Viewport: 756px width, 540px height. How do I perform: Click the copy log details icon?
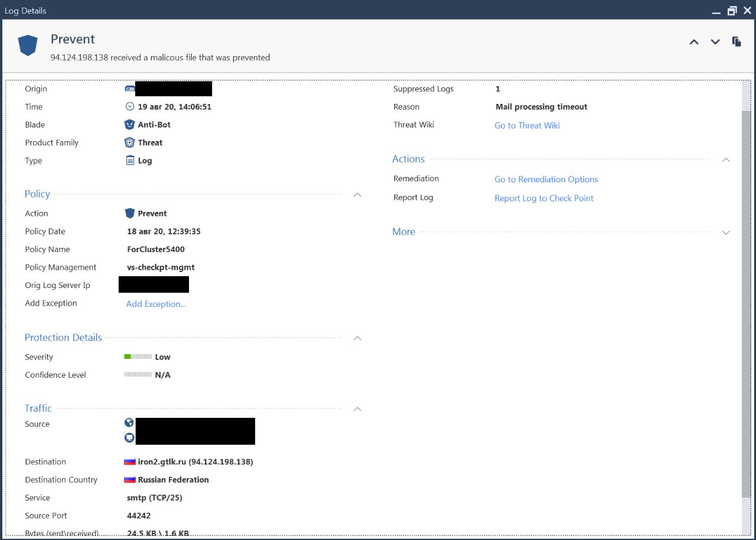737,42
